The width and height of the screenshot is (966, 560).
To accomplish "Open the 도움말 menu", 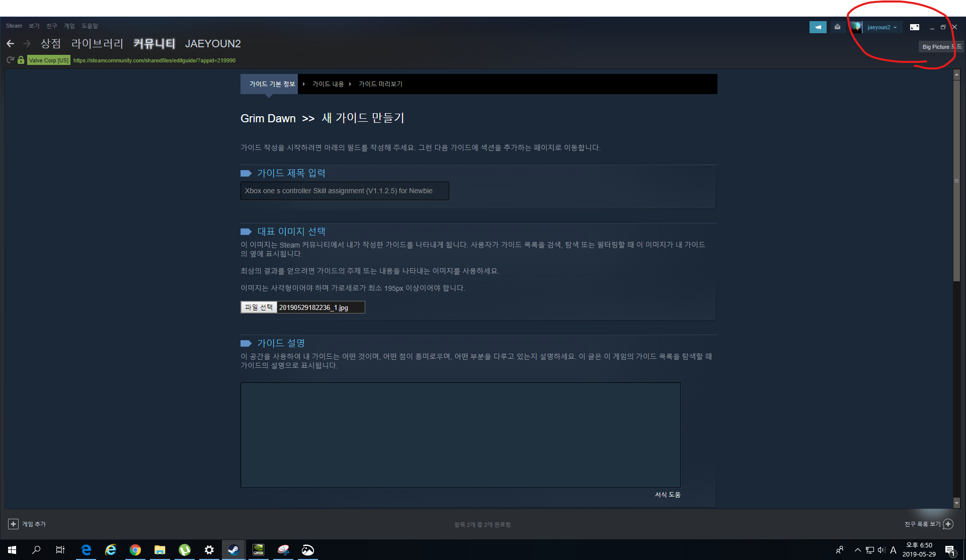I will [x=90, y=26].
